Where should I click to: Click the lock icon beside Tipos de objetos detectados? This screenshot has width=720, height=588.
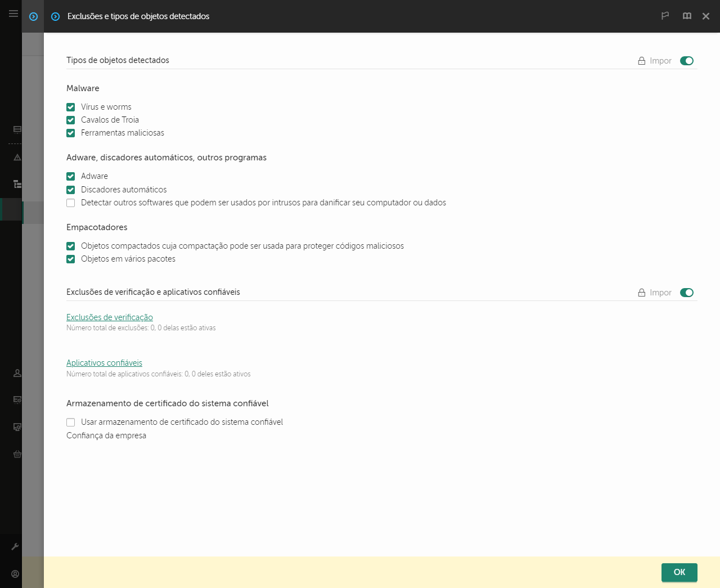pos(640,60)
